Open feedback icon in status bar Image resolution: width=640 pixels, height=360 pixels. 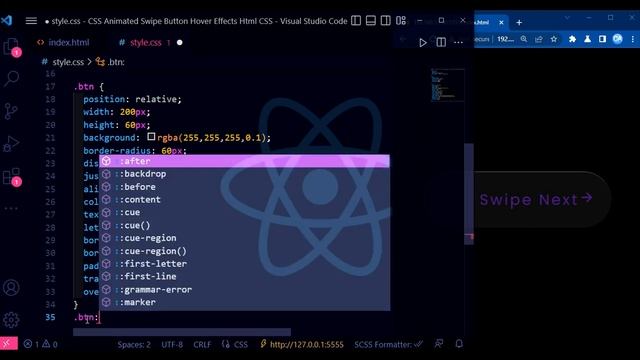[439, 344]
